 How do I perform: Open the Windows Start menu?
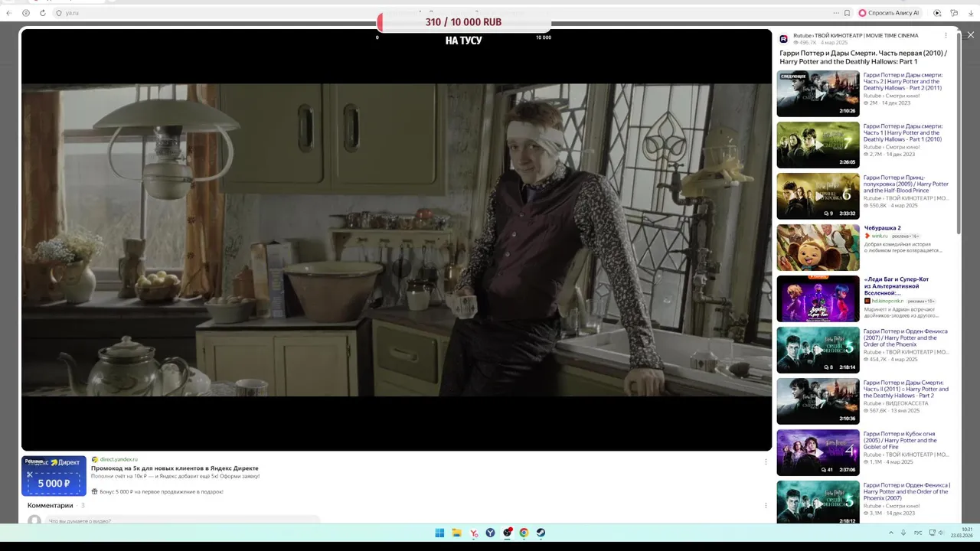439,533
